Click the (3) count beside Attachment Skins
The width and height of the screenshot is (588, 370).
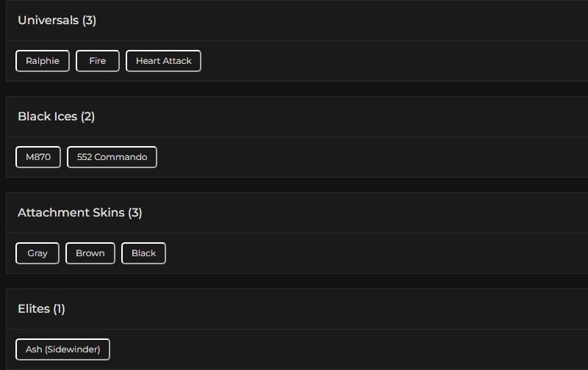(x=135, y=213)
